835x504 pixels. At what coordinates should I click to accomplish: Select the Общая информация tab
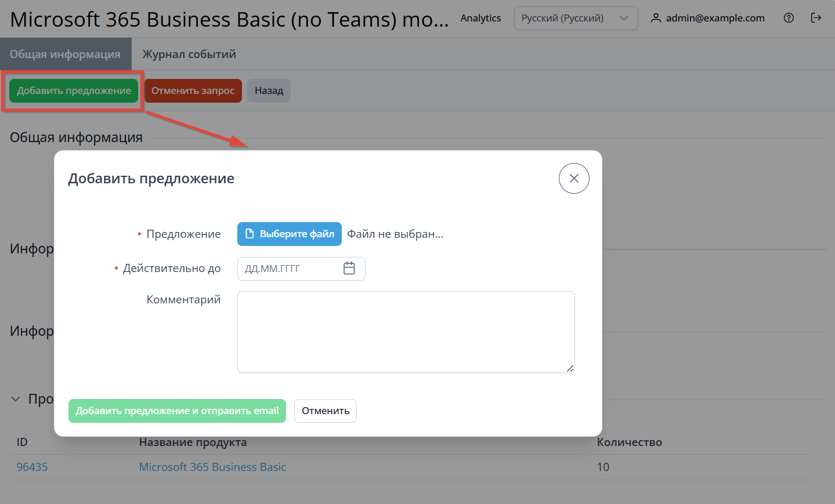(65, 54)
